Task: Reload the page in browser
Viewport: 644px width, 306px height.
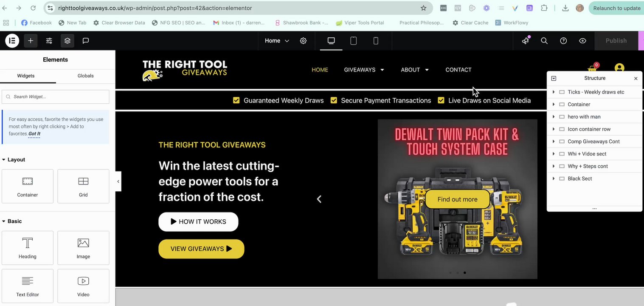Action: pos(33,8)
